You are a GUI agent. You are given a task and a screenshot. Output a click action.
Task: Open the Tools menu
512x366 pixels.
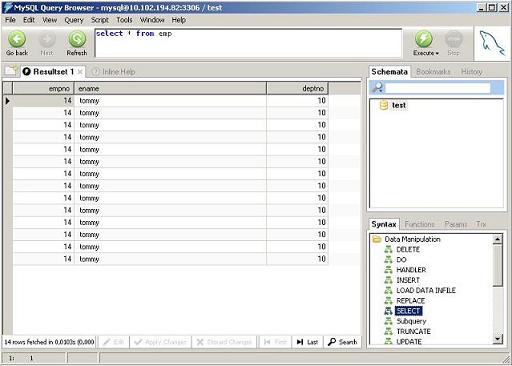pos(124,20)
